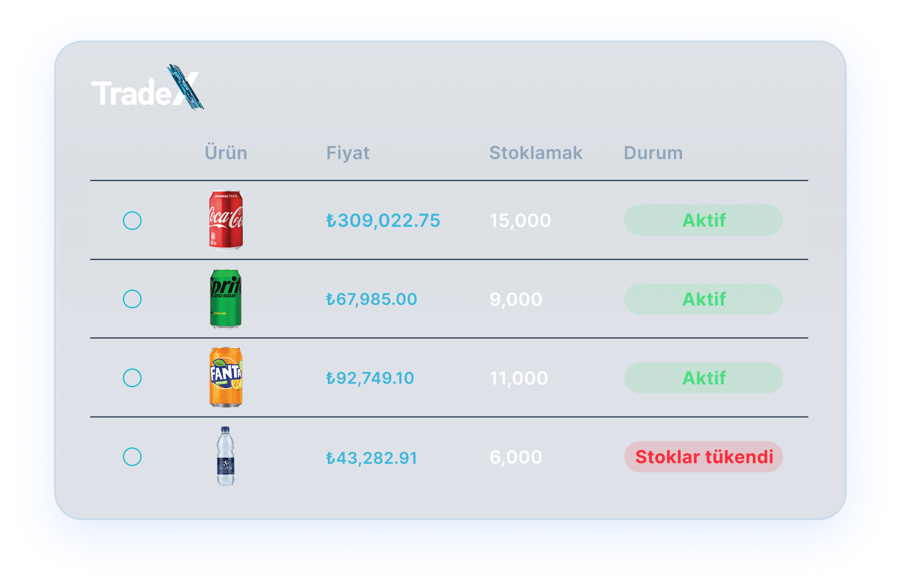This screenshot has height=588, width=901.
Task: Select the Coca-Cola row radio button
Action: [132, 220]
